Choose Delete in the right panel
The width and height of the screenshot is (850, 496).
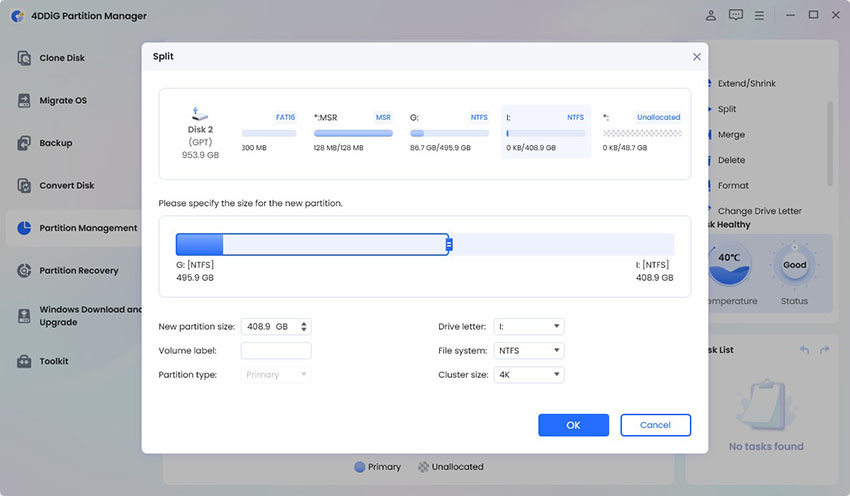[731, 160]
